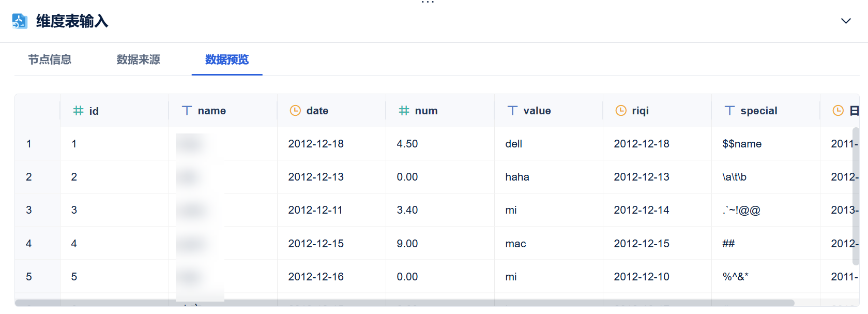
Task: Click the three-dot handle above the panel
Action: 428,3
